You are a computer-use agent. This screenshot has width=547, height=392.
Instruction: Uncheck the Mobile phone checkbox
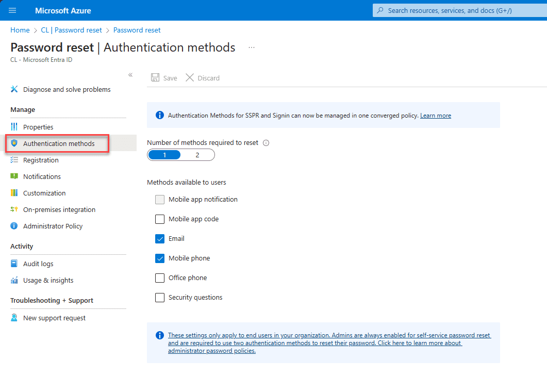pyautogui.click(x=160, y=258)
